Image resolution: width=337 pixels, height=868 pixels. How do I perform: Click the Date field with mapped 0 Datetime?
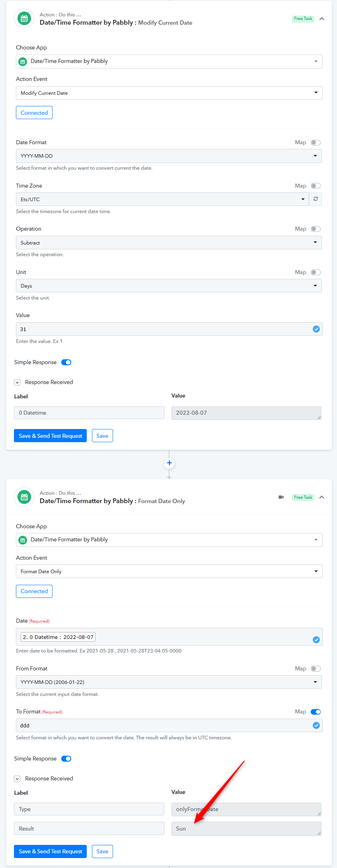[x=169, y=637]
